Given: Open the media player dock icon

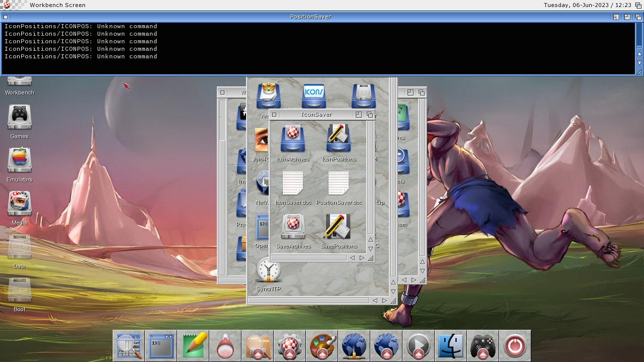Looking at the screenshot, I should pyautogui.click(x=419, y=346).
